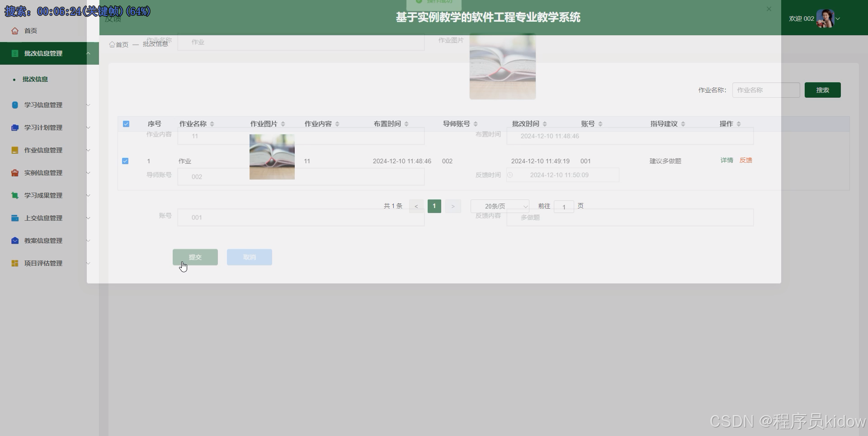Click the 学习成果管理 sidebar icon
868x436 pixels.
[15, 195]
